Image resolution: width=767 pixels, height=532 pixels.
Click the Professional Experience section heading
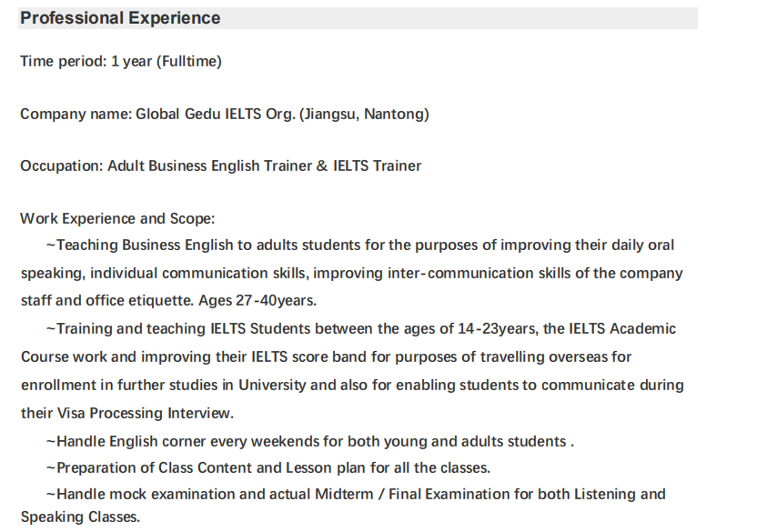click(120, 18)
